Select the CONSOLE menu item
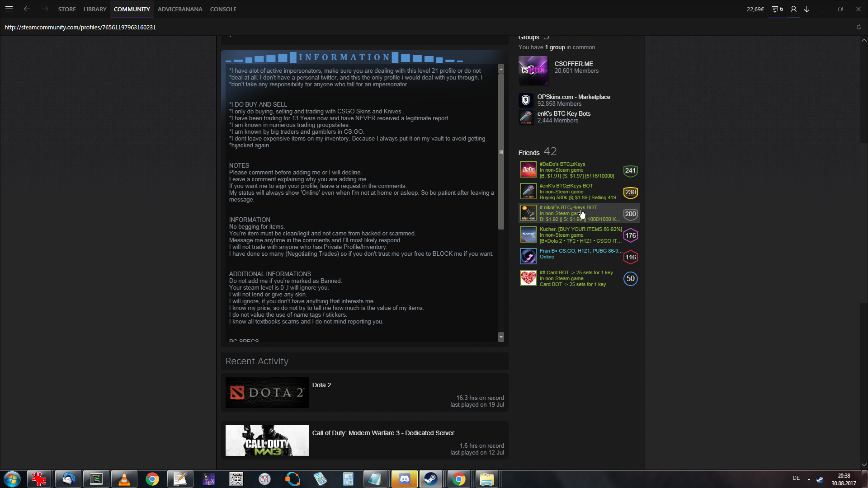Viewport: 868px width, 488px height. (223, 9)
